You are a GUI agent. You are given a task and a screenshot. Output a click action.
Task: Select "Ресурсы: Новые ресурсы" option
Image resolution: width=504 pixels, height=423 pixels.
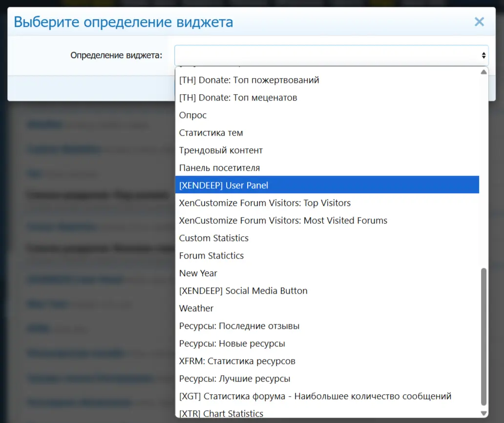pyautogui.click(x=231, y=343)
